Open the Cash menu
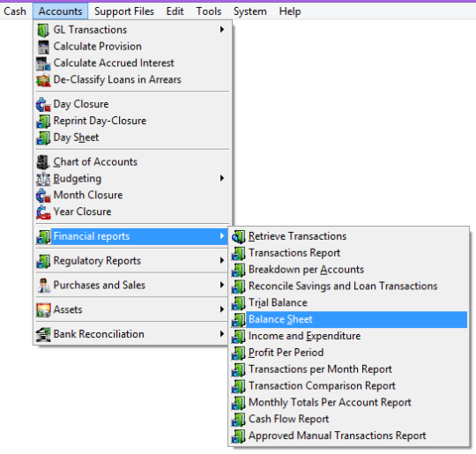The height and width of the screenshot is (454, 476). pos(15,11)
